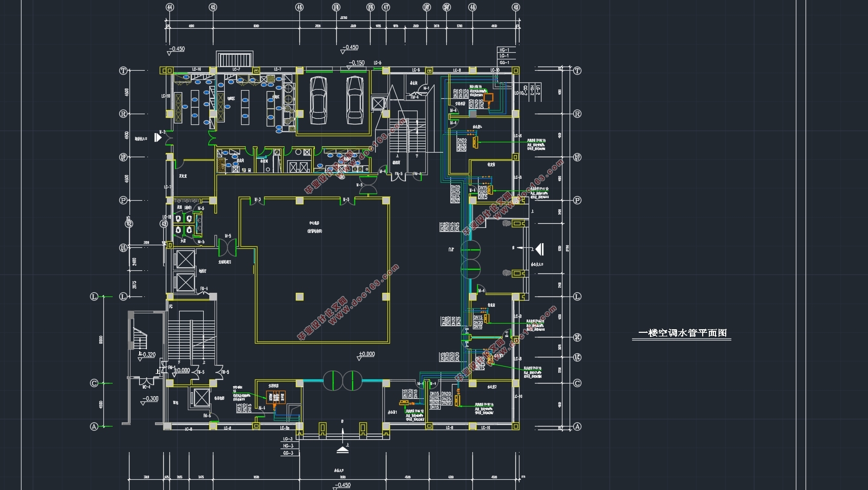Screen dimensions: 868x490
Task: Select outer-left axis bubble C
Action: [94, 383]
